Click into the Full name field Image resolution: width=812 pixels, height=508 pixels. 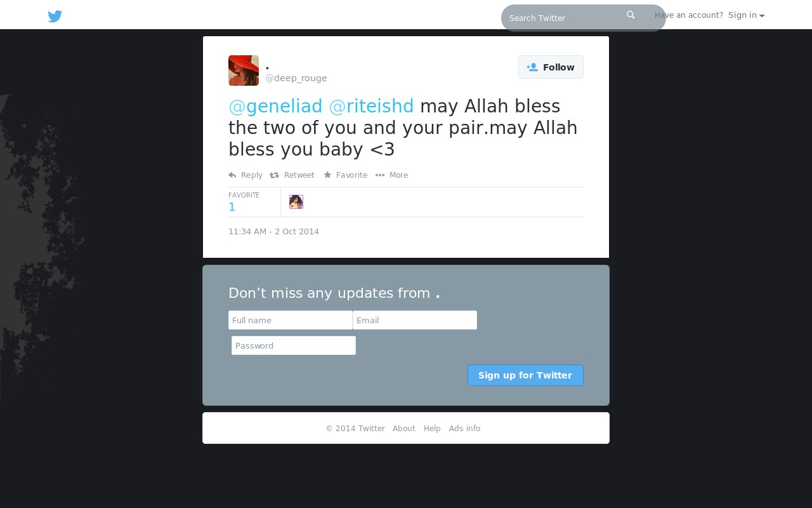[x=291, y=320]
